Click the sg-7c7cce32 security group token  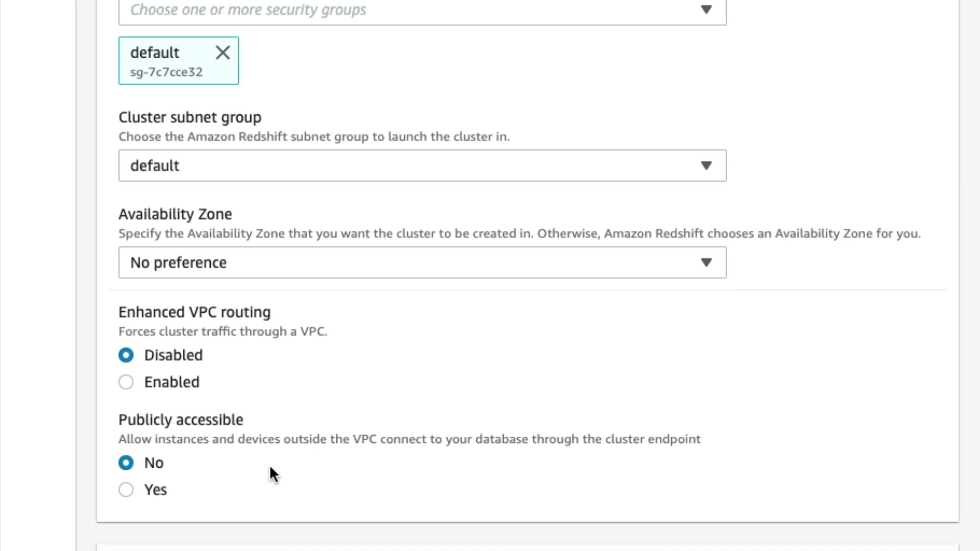pos(166,72)
